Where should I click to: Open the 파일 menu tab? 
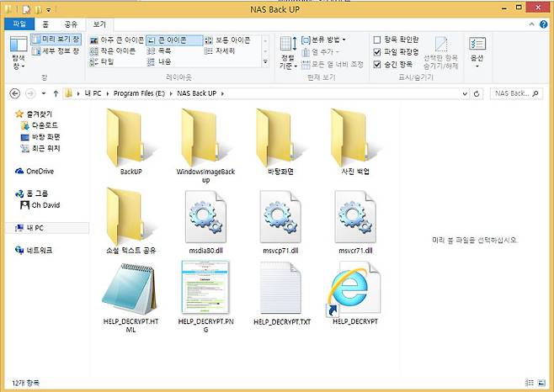(x=19, y=25)
